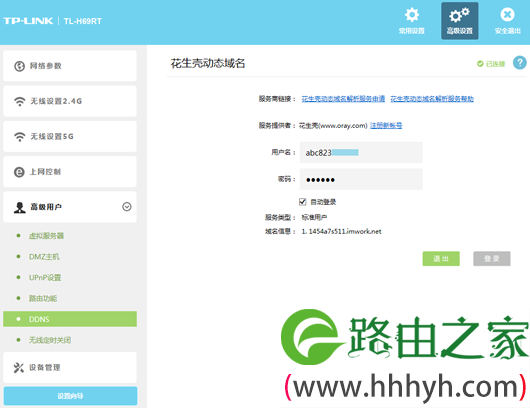Click the TL-H69RT model text
The width and height of the screenshot is (530, 408).
coord(82,21)
